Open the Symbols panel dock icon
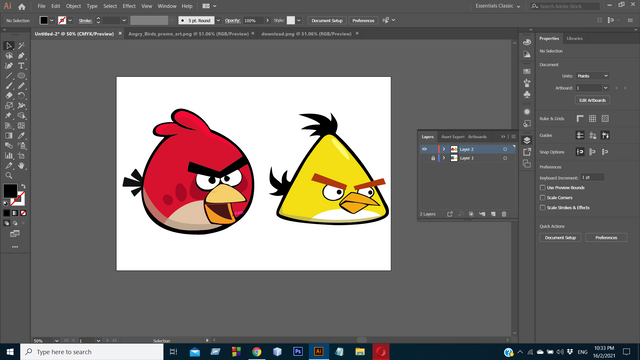 click(527, 95)
